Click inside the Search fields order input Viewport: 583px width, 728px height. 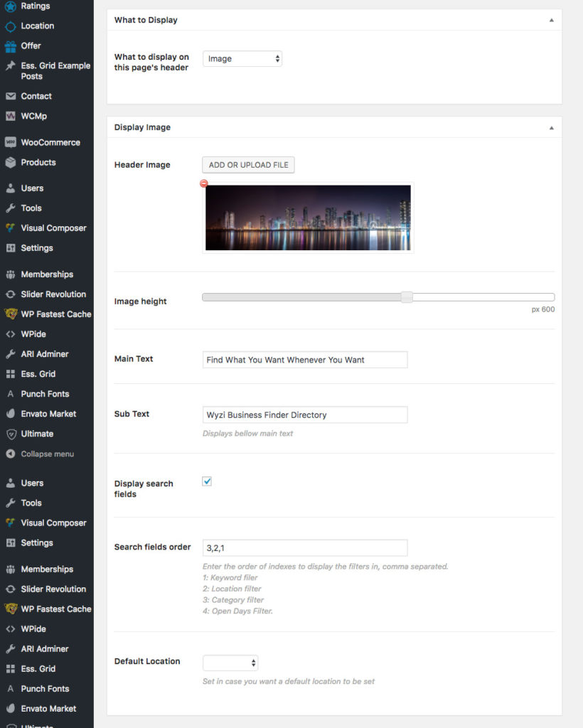[304, 547]
